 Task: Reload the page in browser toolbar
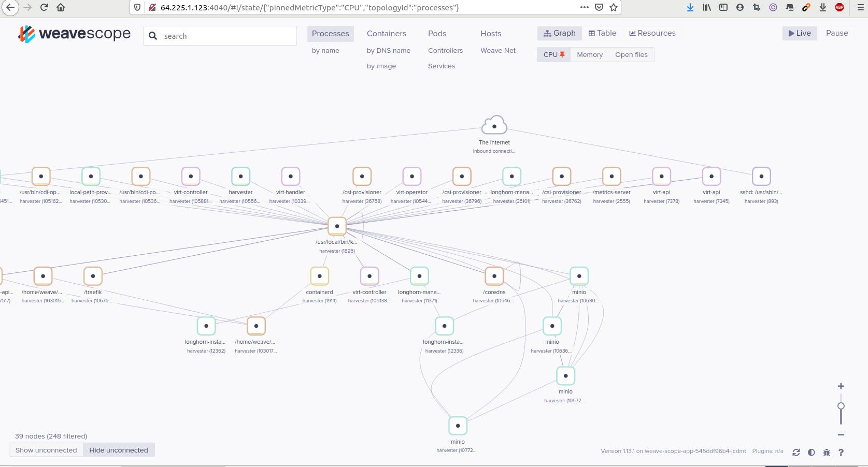[x=44, y=7]
